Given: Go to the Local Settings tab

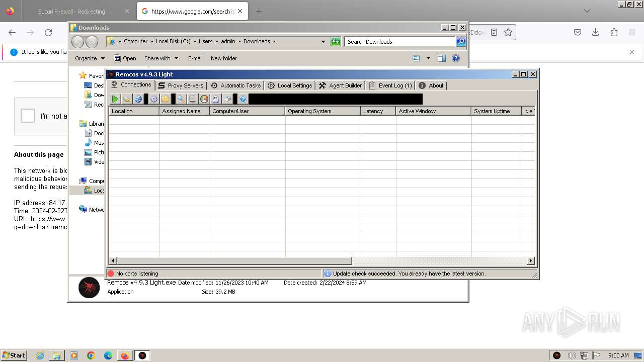Looking at the screenshot, I should click(290, 85).
